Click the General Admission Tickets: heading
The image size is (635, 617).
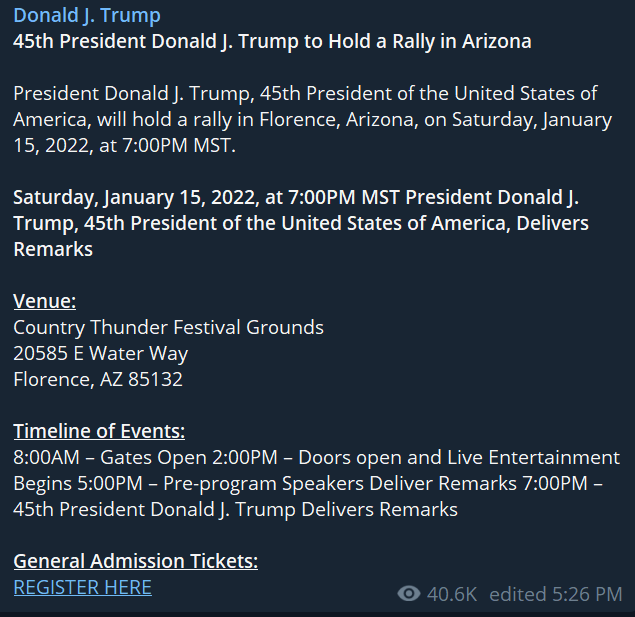[135, 561]
